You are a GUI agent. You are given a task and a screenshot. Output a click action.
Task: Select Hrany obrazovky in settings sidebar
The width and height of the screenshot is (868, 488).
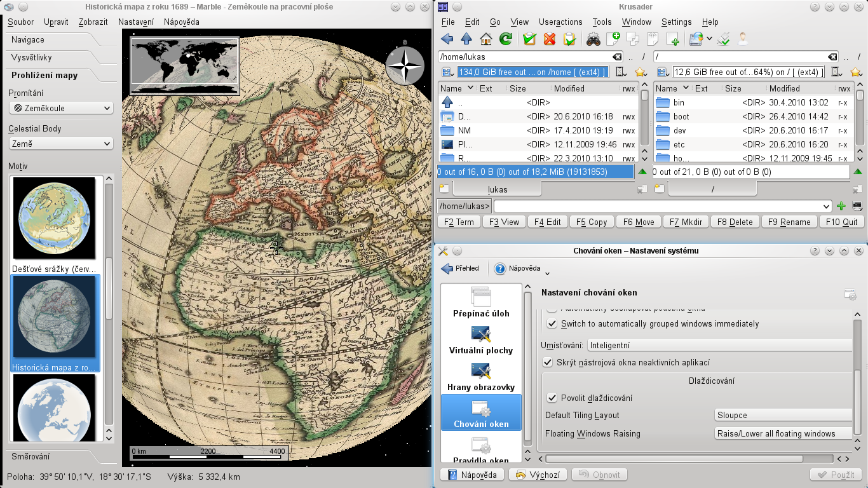[x=481, y=377]
